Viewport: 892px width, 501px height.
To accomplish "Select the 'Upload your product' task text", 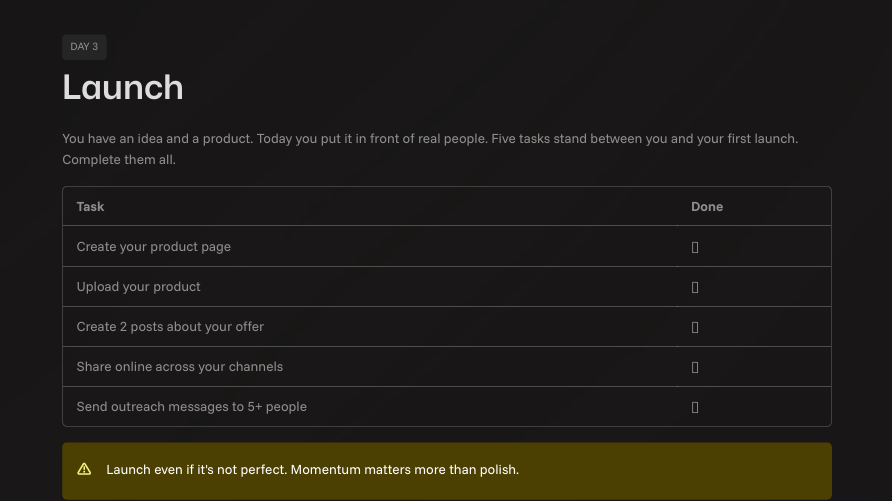I will [x=138, y=287].
